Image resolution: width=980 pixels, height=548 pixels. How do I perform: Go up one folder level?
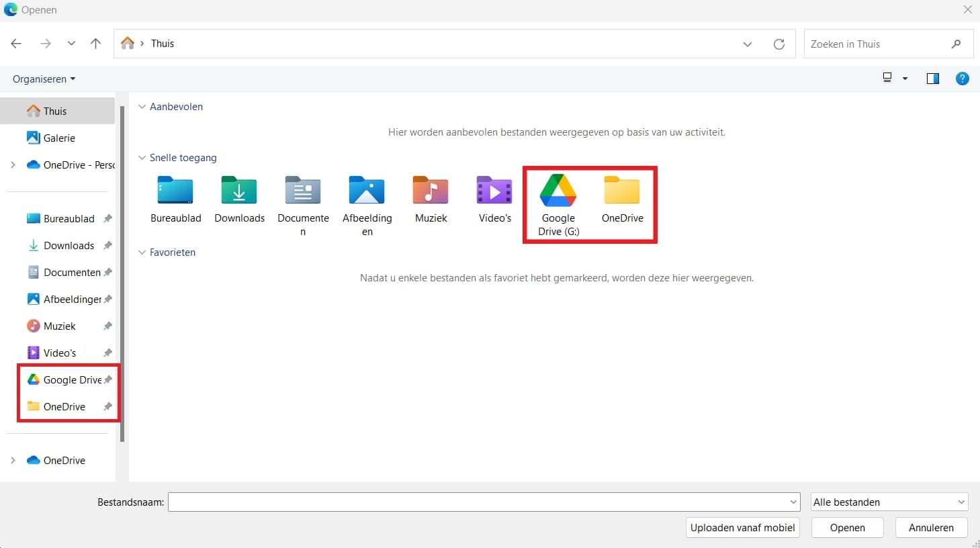(95, 44)
